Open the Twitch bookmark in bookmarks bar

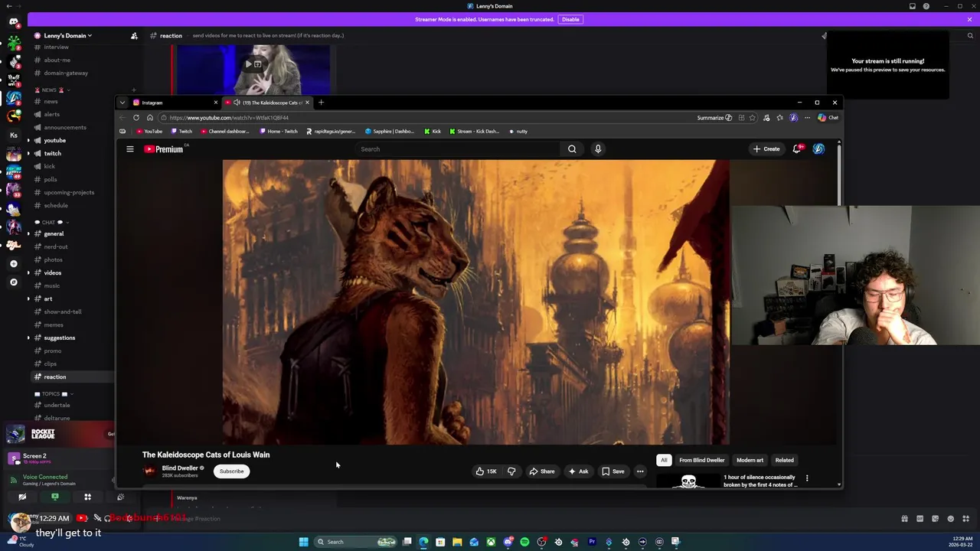[182, 132]
